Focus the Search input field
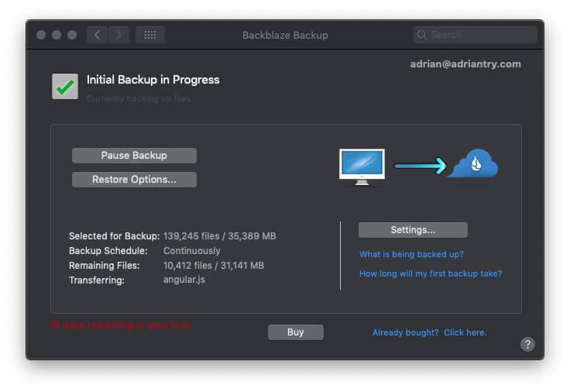The width and height of the screenshot is (570, 392). [480, 35]
